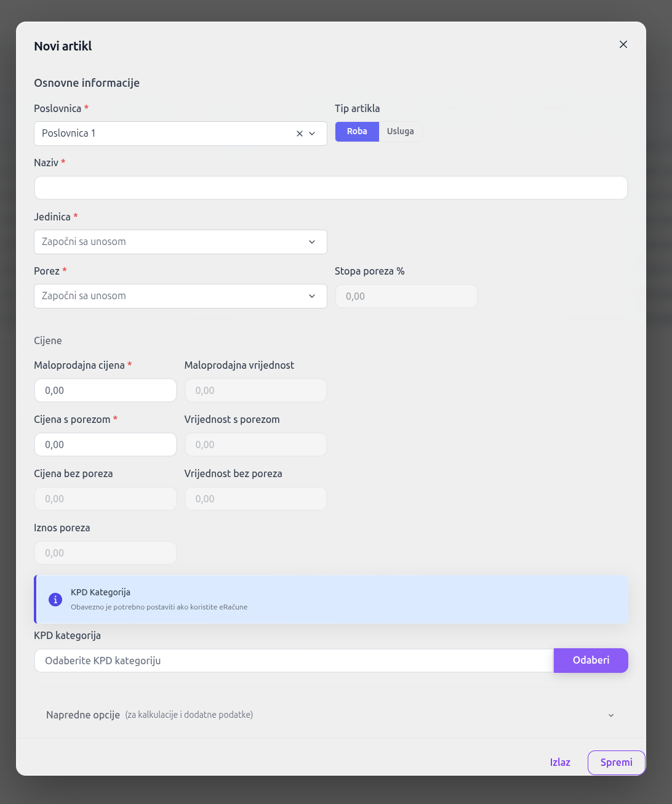Clear the Poslovnica 1 selection
This screenshot has height=804, width=672.
300,134
